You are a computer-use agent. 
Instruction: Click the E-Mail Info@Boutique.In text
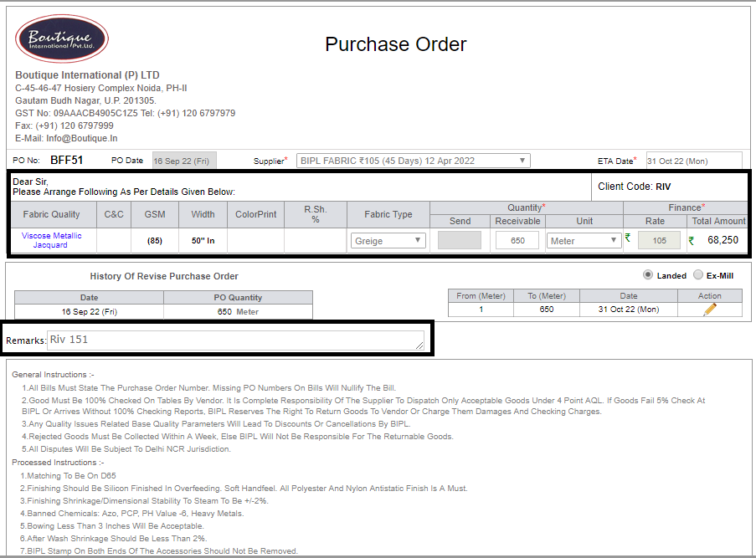tap(66, 138)
